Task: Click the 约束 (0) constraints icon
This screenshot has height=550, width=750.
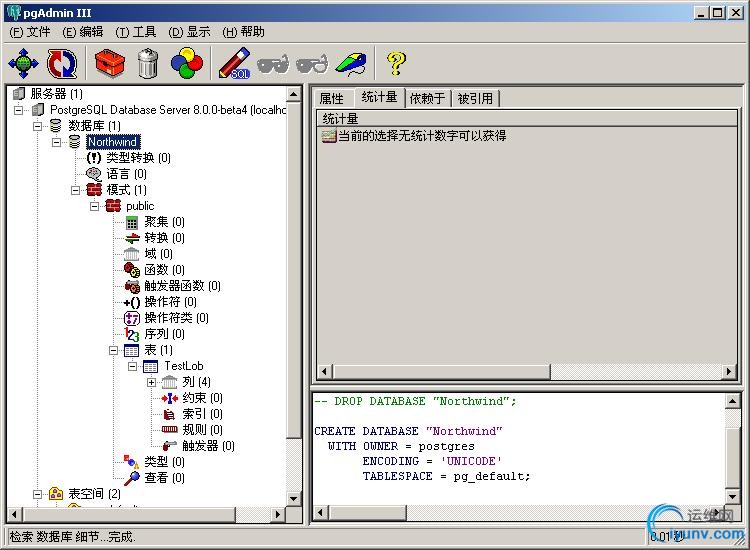Action: [x=170, y=398]
